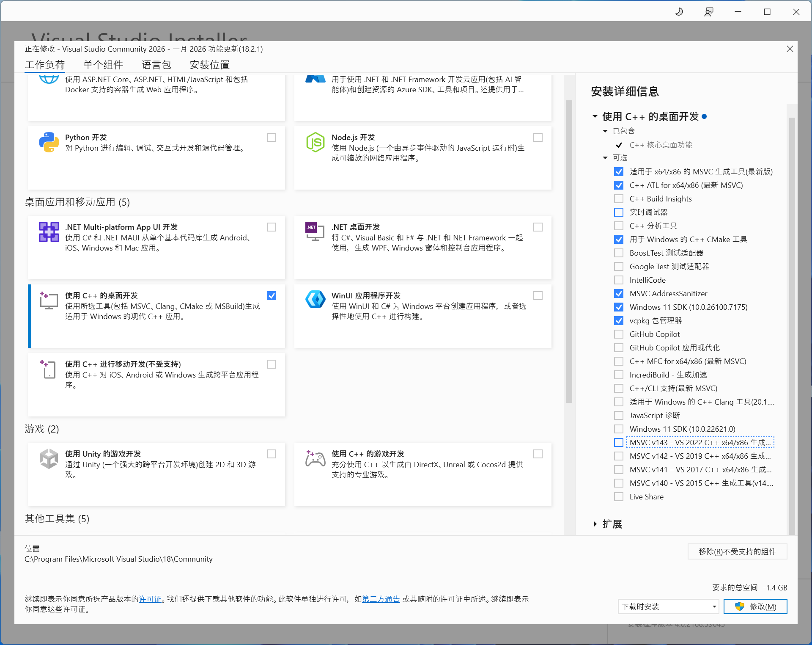Check the MSVC v143 VS 2022 toolset

[x=619, y=443]
